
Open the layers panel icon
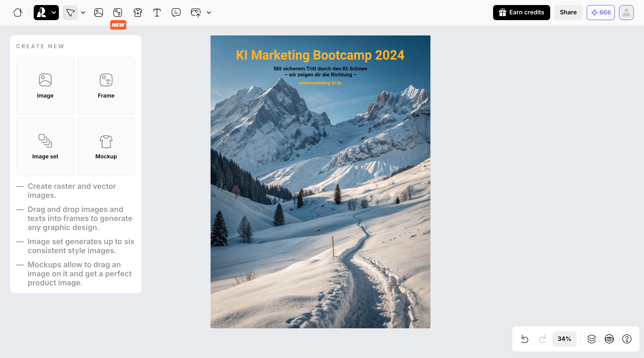(592, 339)
